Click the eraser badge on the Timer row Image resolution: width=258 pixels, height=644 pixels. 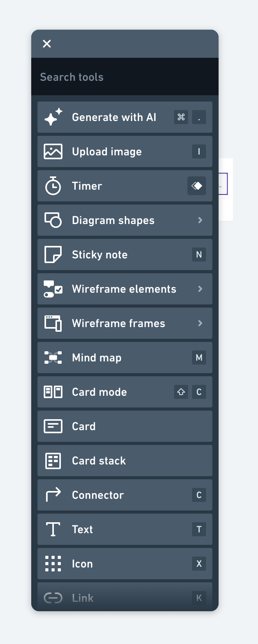(197, 186)
